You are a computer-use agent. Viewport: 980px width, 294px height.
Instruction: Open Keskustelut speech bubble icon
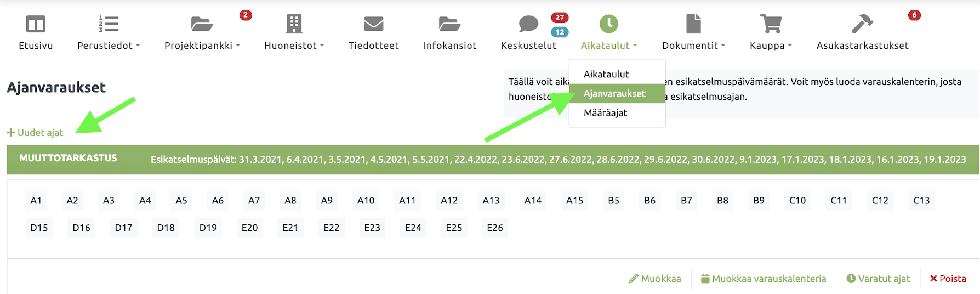(x=528, y=24)
